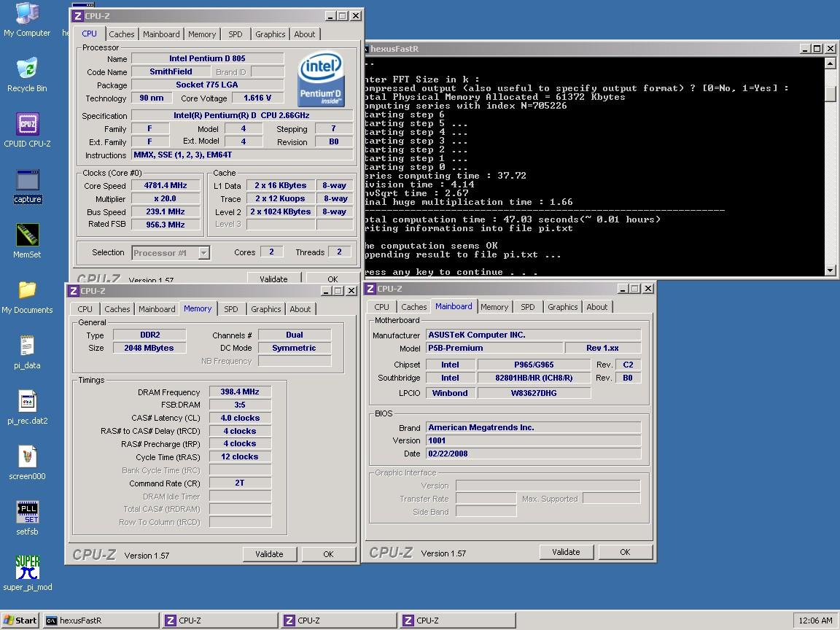This screenshot has width=840, height=630.
Task: Select the pi_rec.dat2 file icon
Action: (27, 407)
